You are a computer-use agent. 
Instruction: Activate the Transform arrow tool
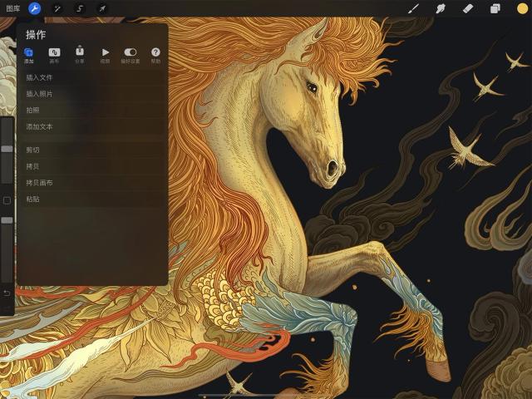point(102,8)
